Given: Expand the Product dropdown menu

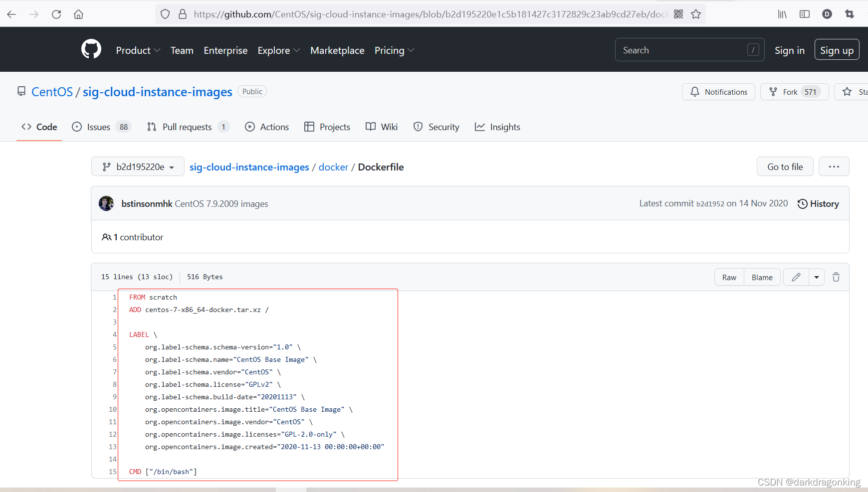Looking at the screenshot, I should (138, 50).
